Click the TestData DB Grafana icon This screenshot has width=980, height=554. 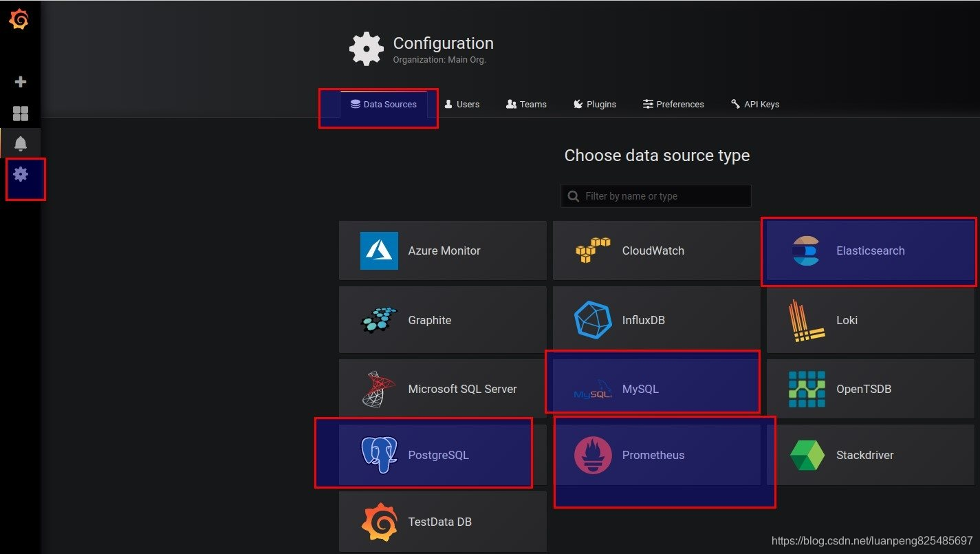pyautogui.click(x=379, y=522)
